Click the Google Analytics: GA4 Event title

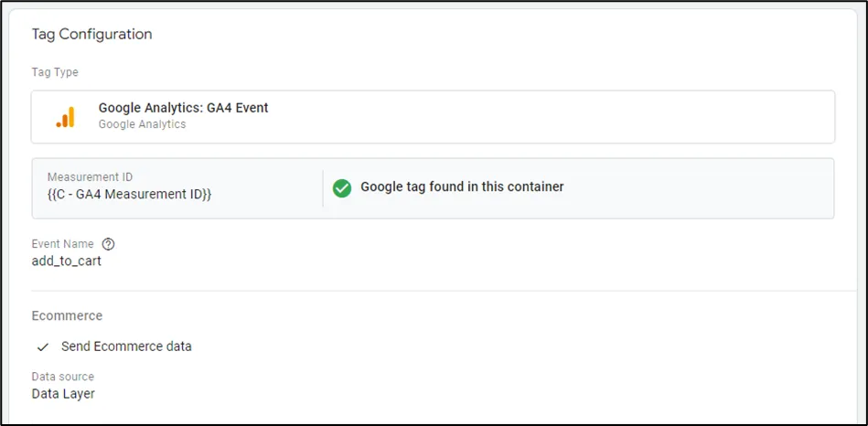[x=183, y=108]
